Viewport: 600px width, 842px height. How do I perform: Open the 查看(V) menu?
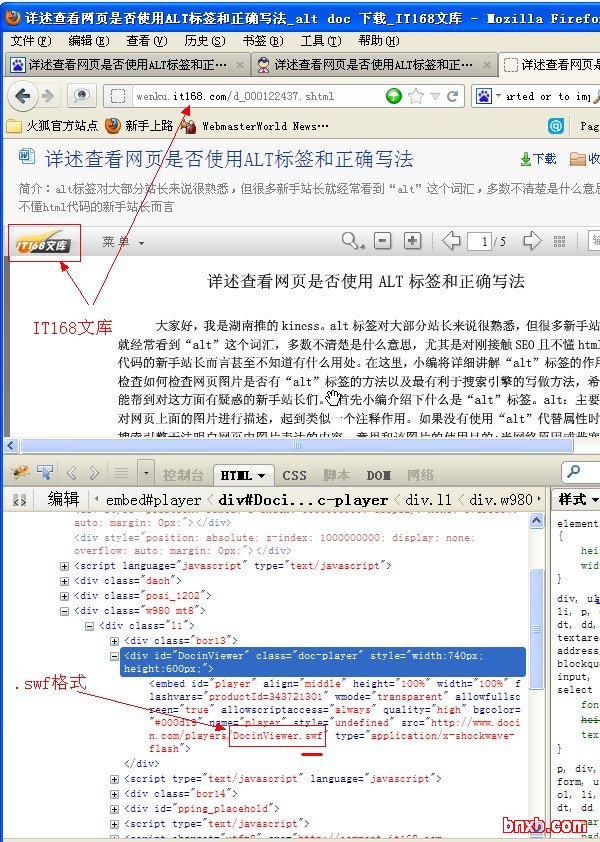[x=147, y=41]
